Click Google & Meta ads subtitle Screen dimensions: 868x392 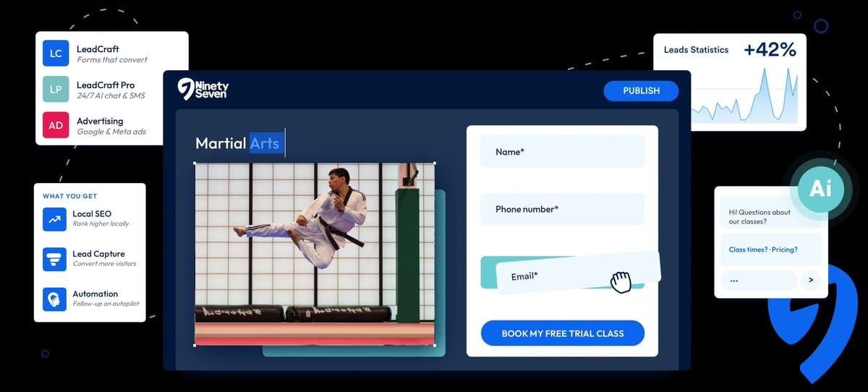pos(111,132)
